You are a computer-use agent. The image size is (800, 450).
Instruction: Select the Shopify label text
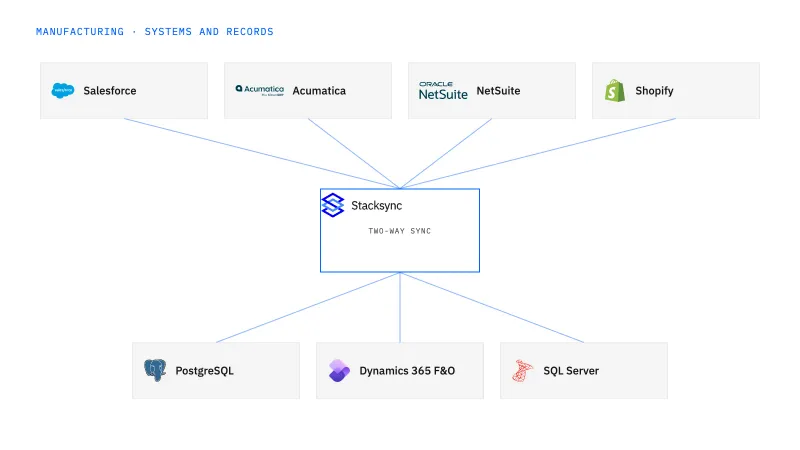[x=654, y=91]
